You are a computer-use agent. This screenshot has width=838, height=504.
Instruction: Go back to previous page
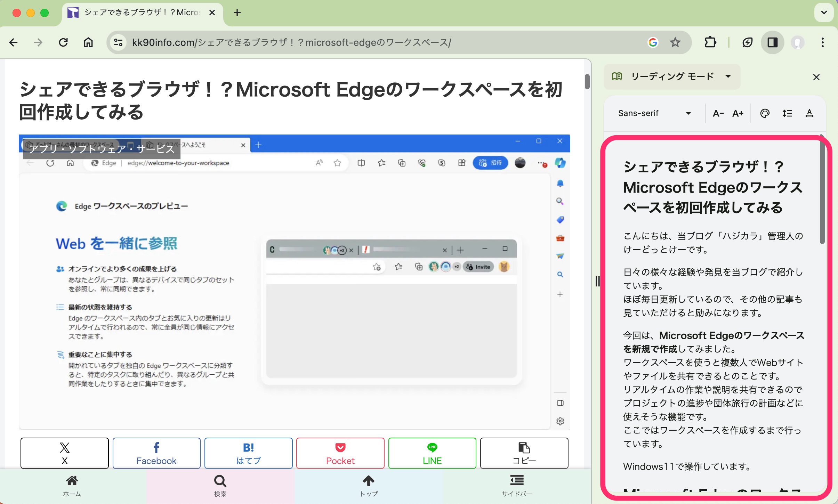tap(13, 42)
